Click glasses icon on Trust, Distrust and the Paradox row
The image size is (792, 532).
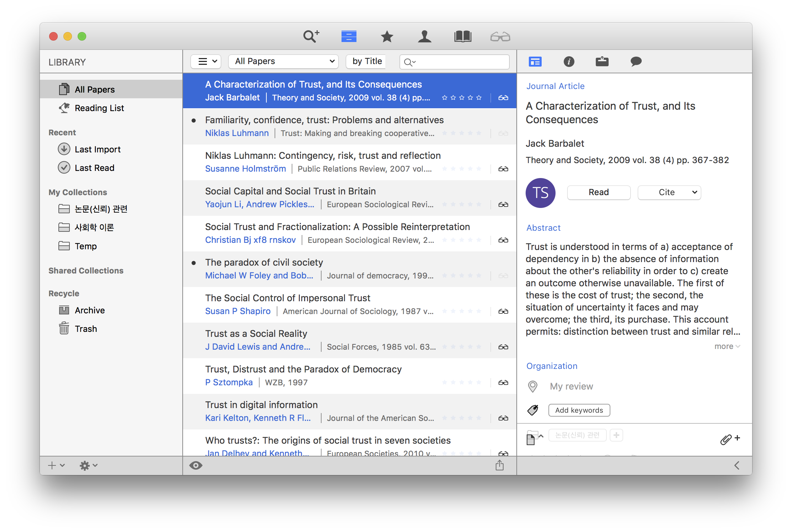tap(503, 382)
